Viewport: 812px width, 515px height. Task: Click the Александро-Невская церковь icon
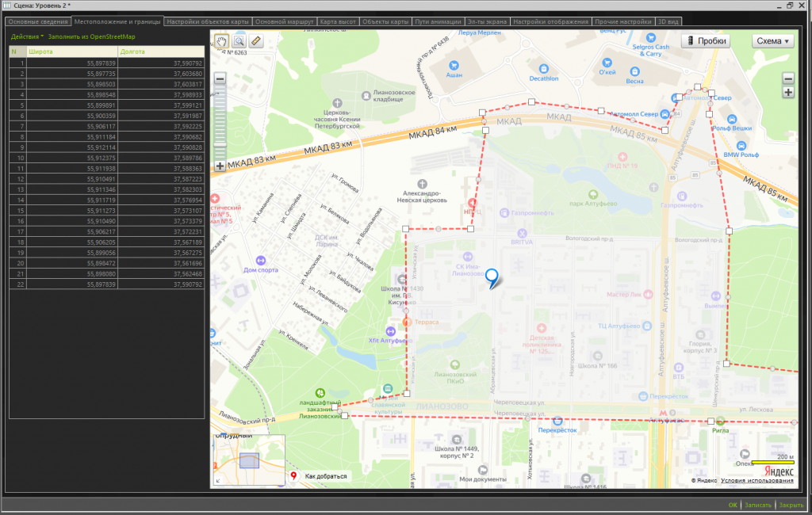[422, 184]
